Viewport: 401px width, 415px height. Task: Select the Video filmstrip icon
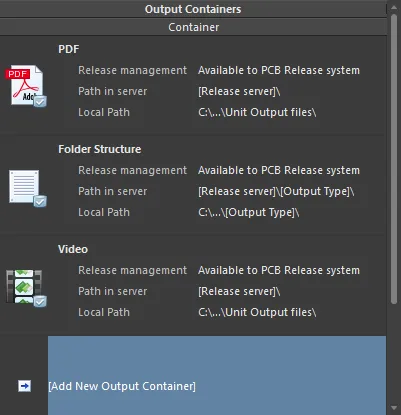[24, 286]
